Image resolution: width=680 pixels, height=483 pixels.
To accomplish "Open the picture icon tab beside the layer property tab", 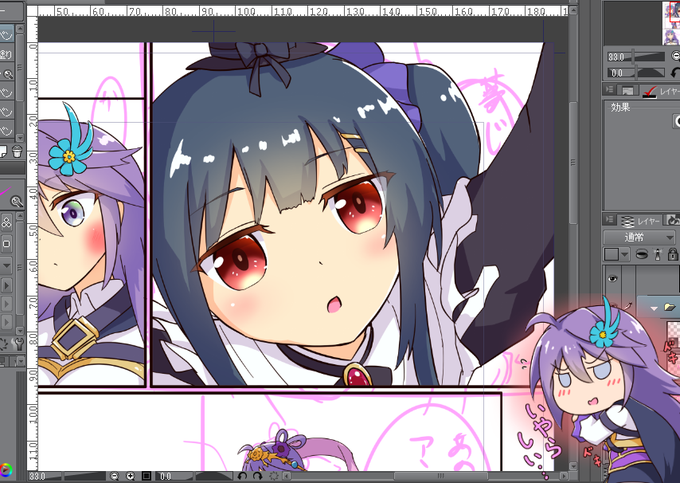I will (628, 91).
